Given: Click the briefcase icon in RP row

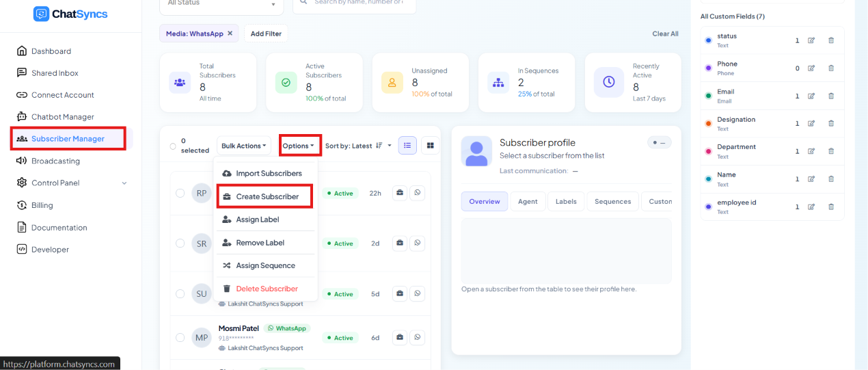Looking at the screenshot, I should click(x=400, y=193).
